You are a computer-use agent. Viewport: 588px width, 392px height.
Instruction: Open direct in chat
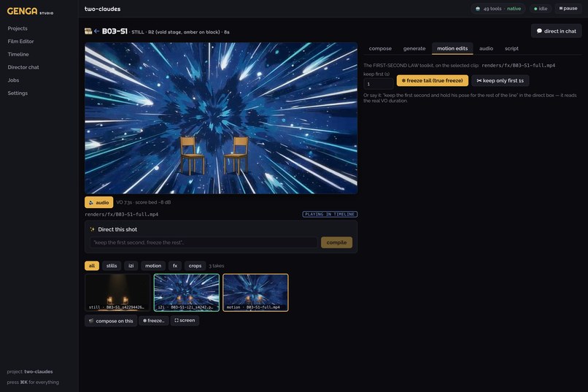(556, 31)
